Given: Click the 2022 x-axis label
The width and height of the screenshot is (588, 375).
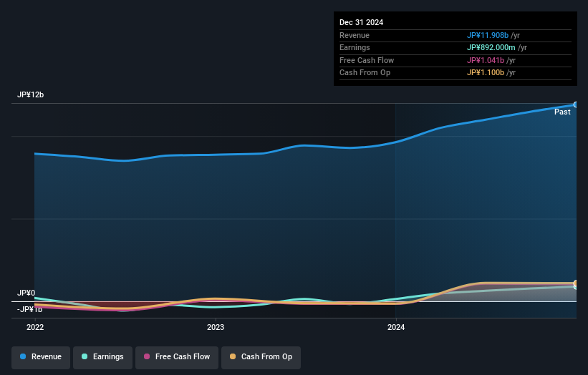Looking at the screenshot, I should pyautogui.click(x=35, y=327).
